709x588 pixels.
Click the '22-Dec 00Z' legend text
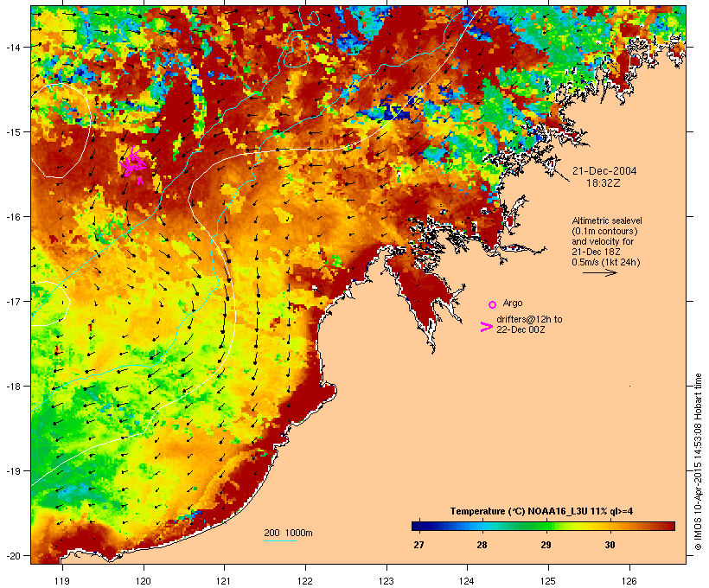point(521,329)
